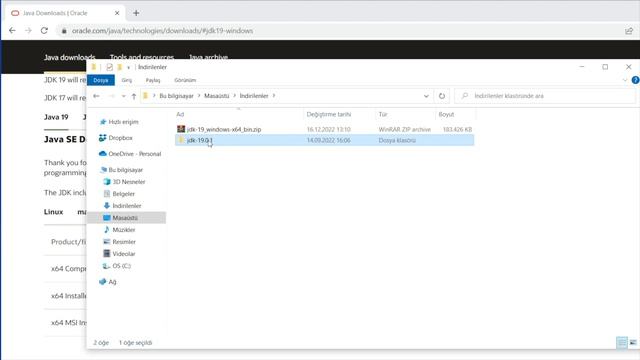Select Masaüstü in the sidebar

click(x=127, y=218)
